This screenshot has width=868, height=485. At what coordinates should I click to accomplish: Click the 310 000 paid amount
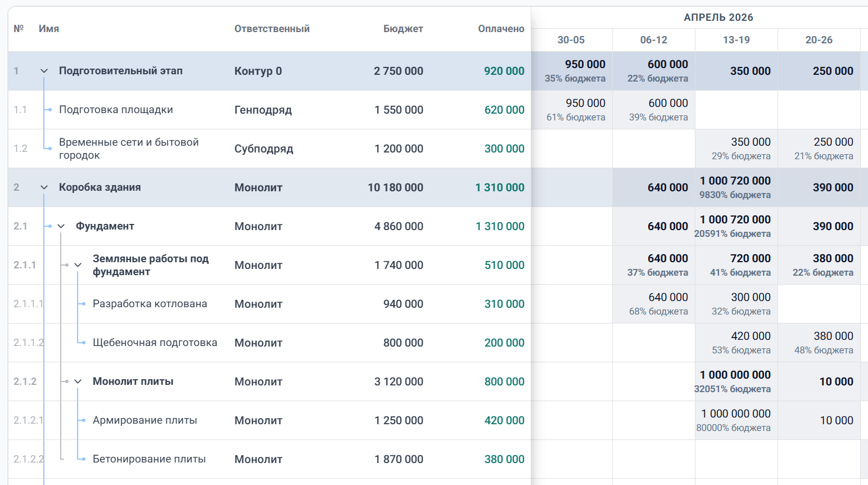(x=504, y=304)
